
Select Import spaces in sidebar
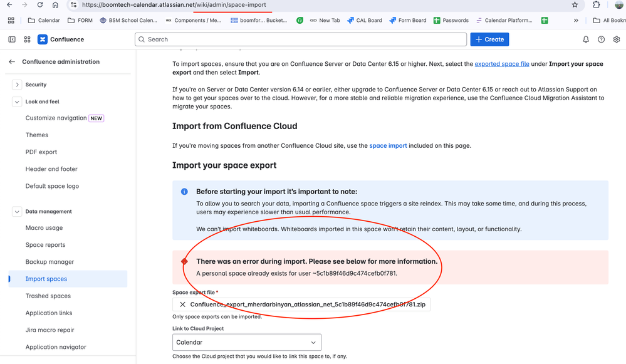click(x=68, y=279)
